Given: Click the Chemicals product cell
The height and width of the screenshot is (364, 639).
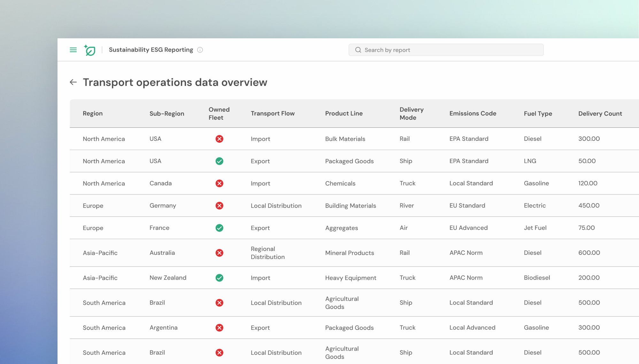Looking at the screenshot, I should coord(340,183).
